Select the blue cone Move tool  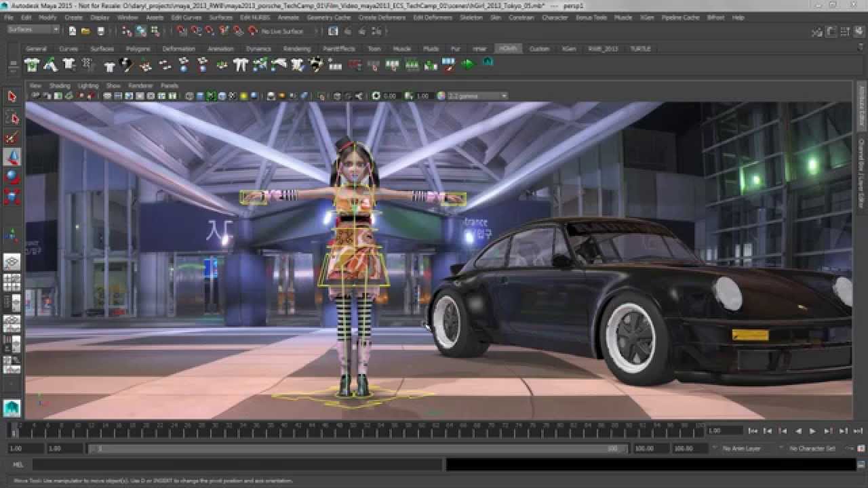12,157
